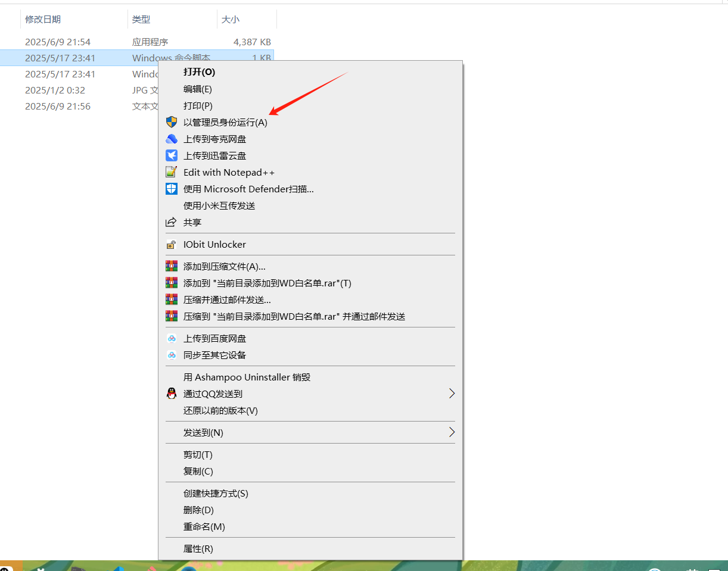Expand the 发送到 submenu arrow

(x=452, y=432)
